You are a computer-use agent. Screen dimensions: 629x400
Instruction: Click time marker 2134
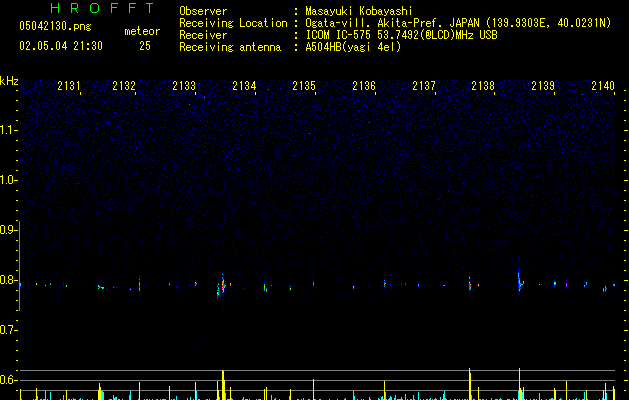pyautogui.click(x=244, y=85)
